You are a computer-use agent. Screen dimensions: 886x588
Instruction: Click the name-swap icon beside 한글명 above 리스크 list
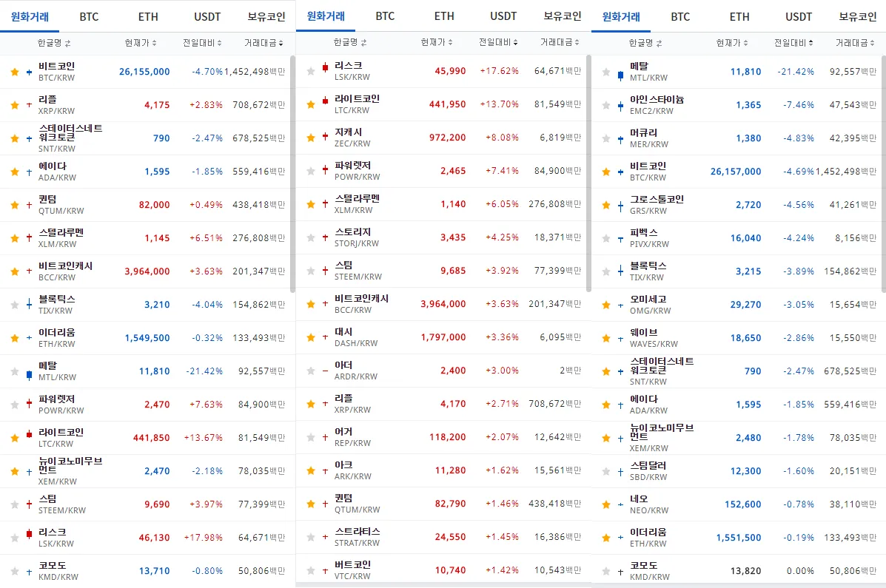point(363,42)
